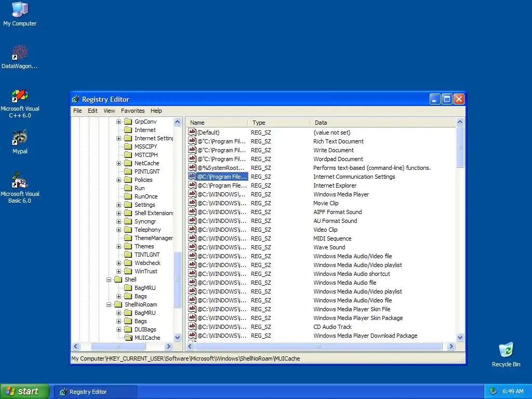Sort values by the Type column header
Image resolution: width=532 pixels, height=399 pixels.
(279, 123)
